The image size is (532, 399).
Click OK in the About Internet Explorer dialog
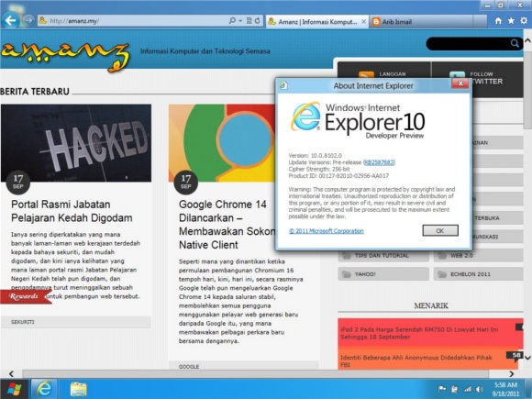[x=440, y=230]
